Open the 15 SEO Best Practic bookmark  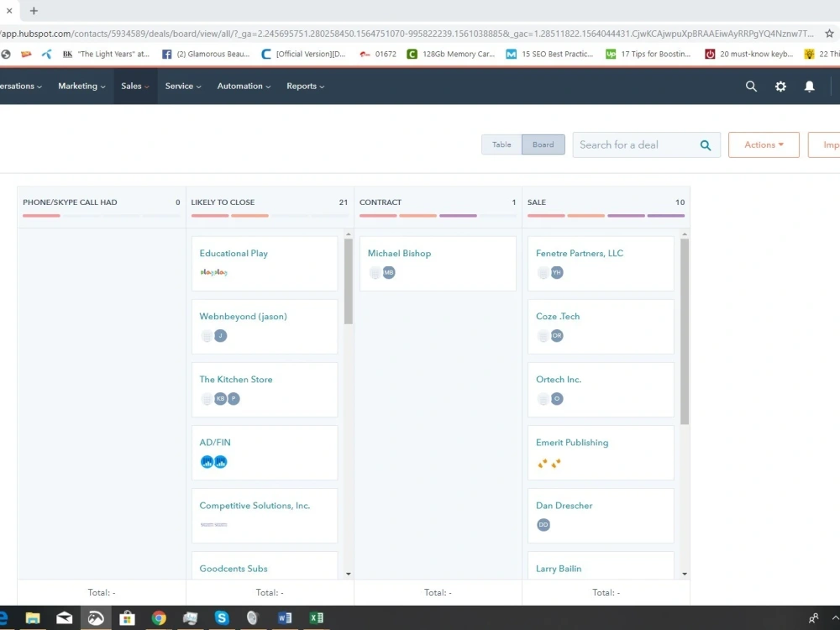(549, 54)
